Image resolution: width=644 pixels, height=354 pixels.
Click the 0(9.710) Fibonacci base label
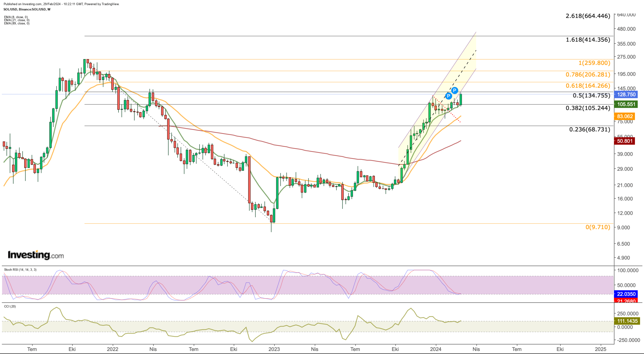598,227
